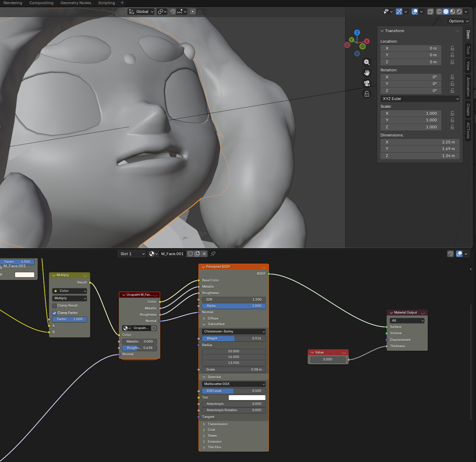Viewport: 476px width, 462px height.
Task: Toggle lock on Location X
Action: point(452,48)
